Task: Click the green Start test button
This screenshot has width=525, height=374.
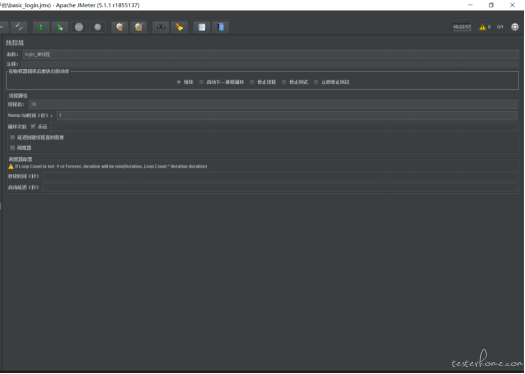Action: point(42,27)
